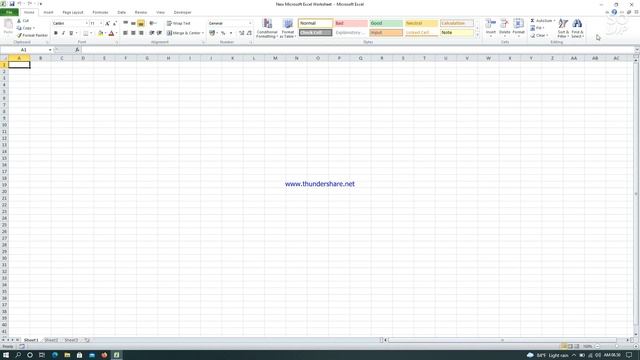Apply Percent Style number format
640x360 pixels.
[223, 33]
